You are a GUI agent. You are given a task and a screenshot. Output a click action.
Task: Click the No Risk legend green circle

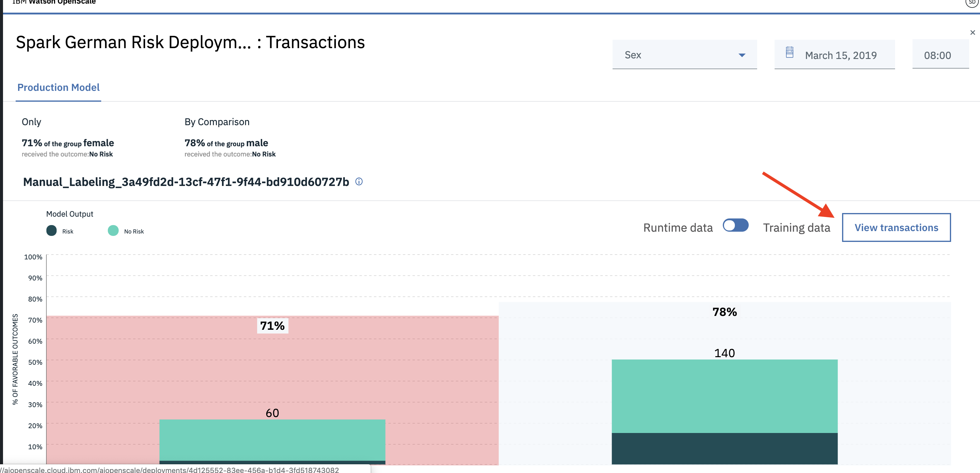[x=113, y=231]
